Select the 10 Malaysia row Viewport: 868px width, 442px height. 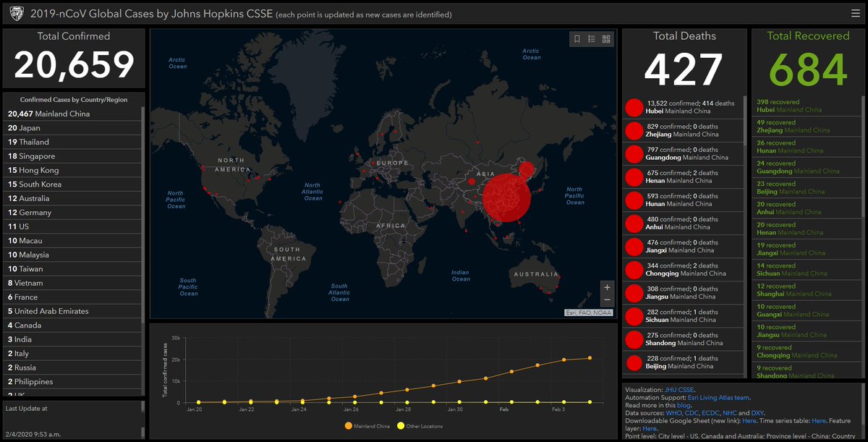[72, 255]
